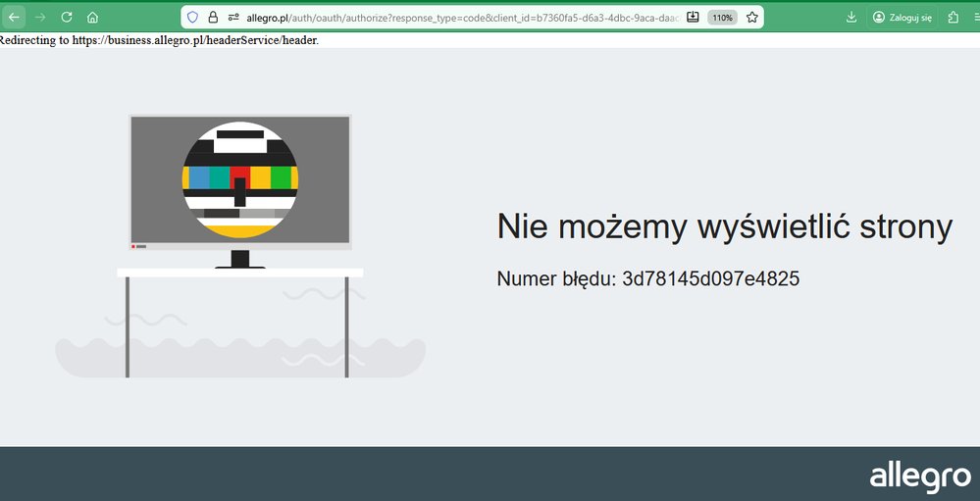Click the allegro logo in footer

(x=920, y=476)
